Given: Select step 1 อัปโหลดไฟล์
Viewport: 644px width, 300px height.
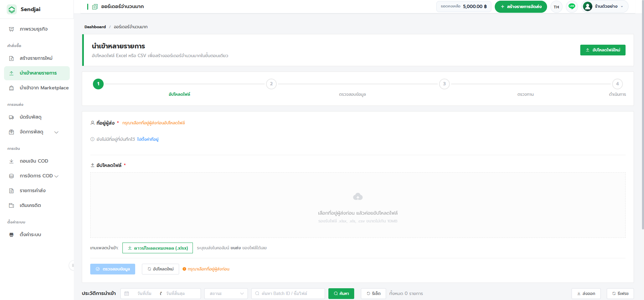Looking at the screenshot, I should 98,84.
